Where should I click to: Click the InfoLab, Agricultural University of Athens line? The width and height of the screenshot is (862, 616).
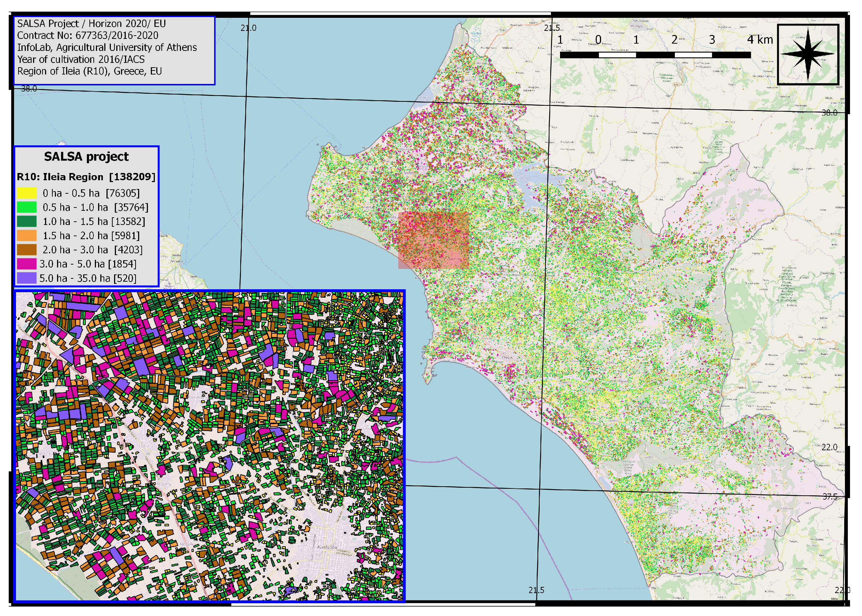click(x=107, y=47)
